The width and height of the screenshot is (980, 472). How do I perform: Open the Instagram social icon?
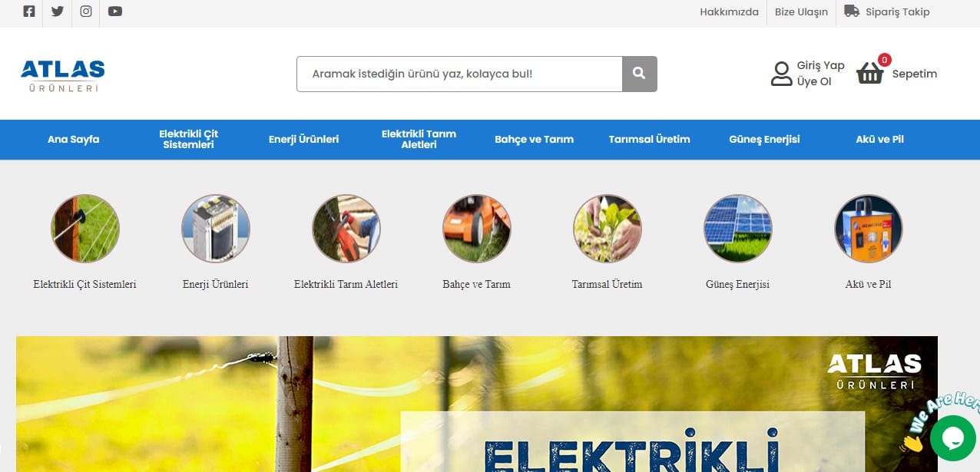tap(86, 12)
